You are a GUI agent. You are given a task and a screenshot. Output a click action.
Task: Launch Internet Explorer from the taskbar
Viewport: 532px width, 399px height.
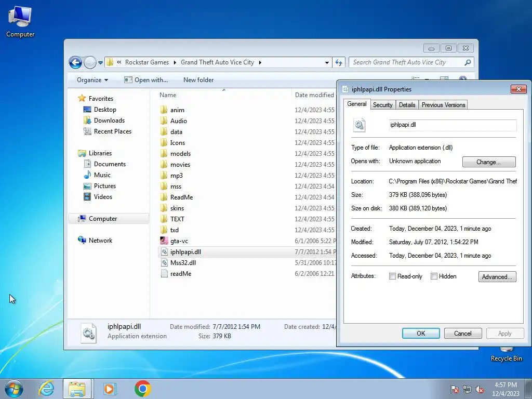pyautogui.click(x=46, y=389)
